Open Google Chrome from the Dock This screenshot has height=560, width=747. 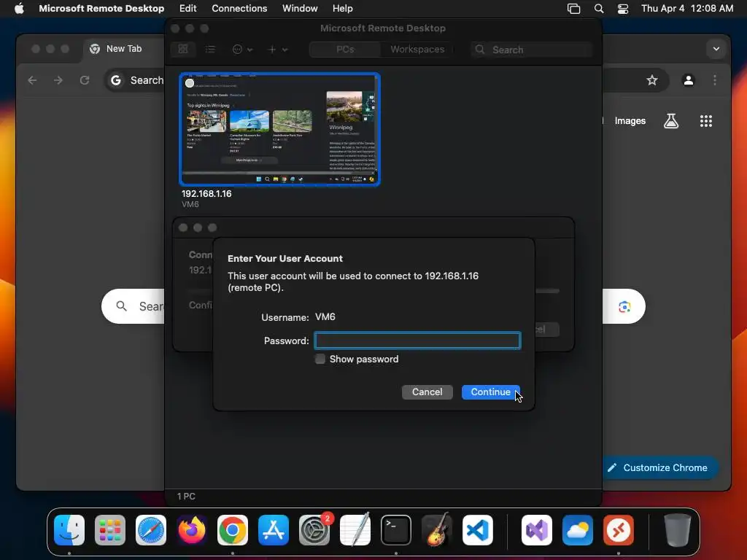point(233,530)
